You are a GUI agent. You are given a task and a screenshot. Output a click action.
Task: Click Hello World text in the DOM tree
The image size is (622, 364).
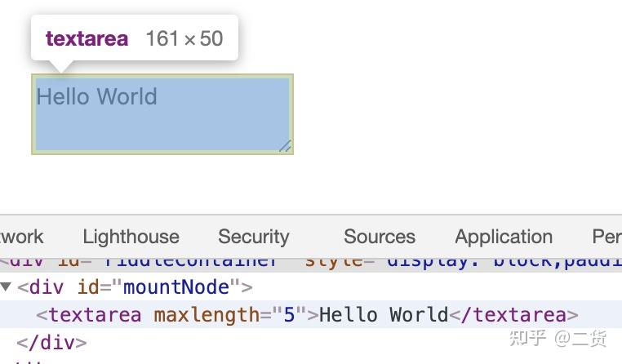384,315
